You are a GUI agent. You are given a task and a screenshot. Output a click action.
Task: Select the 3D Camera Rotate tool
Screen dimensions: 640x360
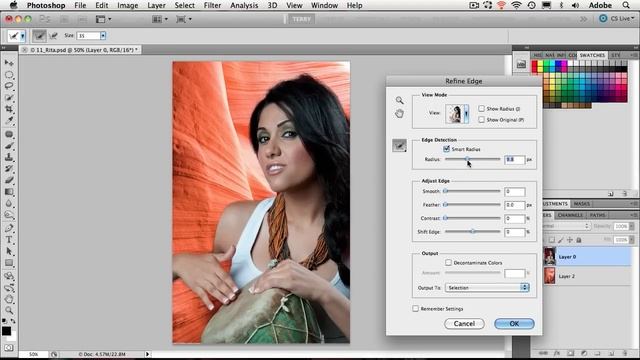[x=9, y=288]
